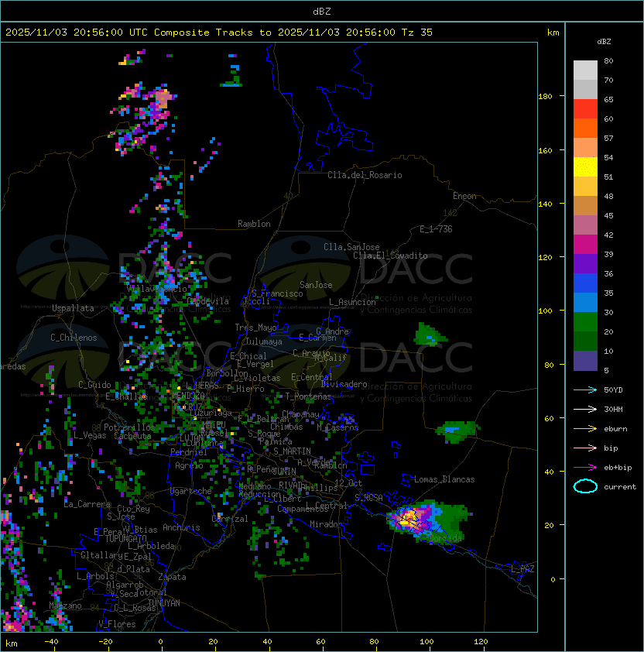Viewport: 644px width, 652px height.
Task: Pick the bright yellow 51-54 dBZ swatch
Action: [x=585, y=167]
